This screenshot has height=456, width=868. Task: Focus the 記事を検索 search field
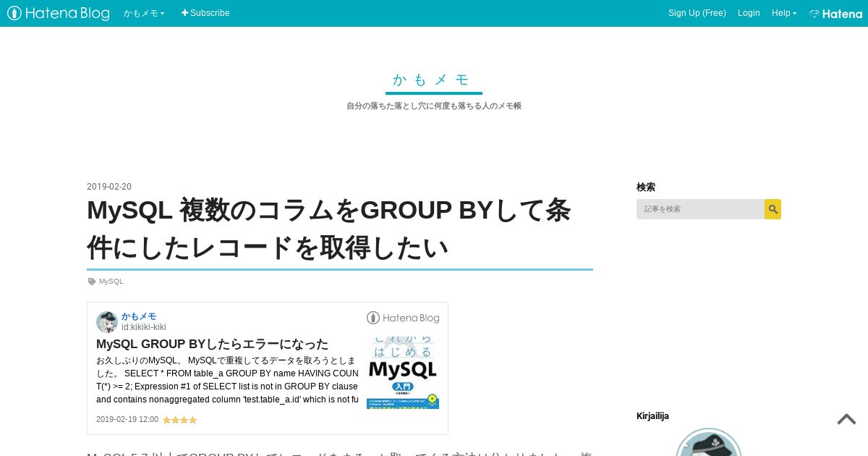[x=700, y=209]
